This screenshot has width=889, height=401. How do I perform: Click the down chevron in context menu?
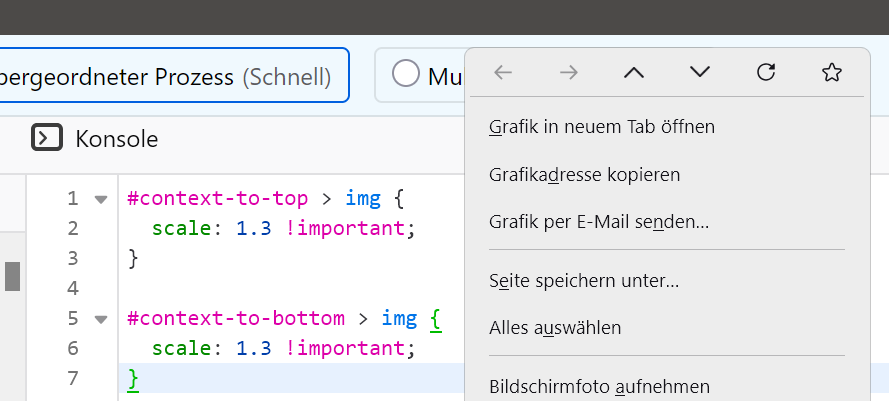coord(700,72)
